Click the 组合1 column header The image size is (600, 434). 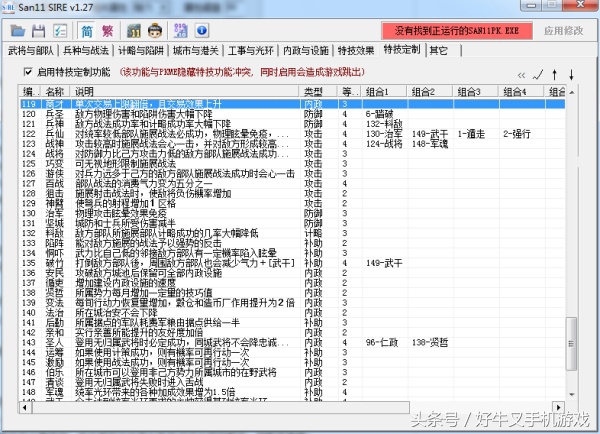(x=383, y=91)
